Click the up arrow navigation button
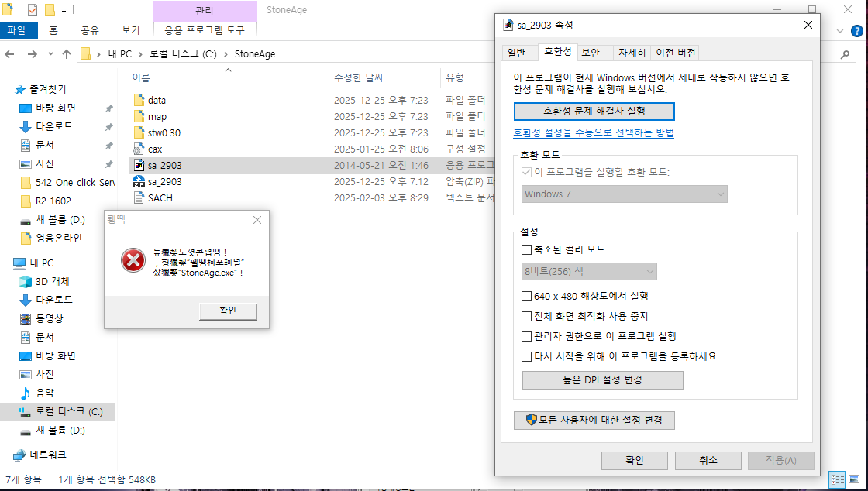 (67, 54)
